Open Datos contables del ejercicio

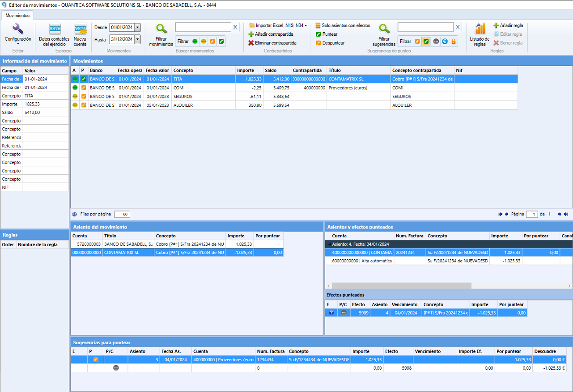[55, 34]
